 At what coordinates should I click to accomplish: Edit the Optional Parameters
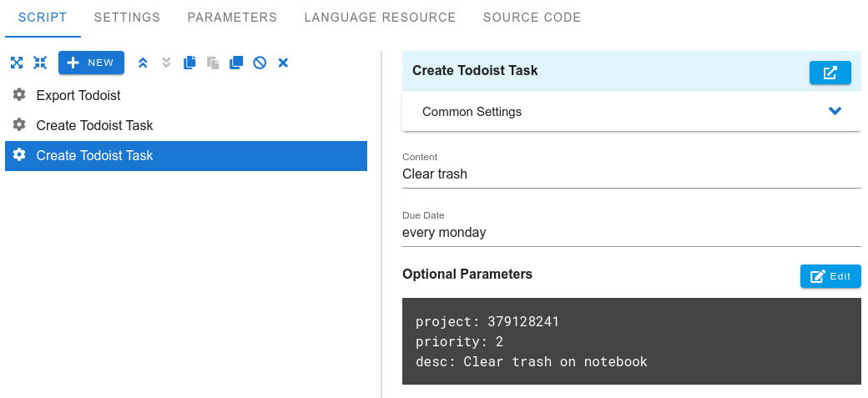tap(830, 276)
